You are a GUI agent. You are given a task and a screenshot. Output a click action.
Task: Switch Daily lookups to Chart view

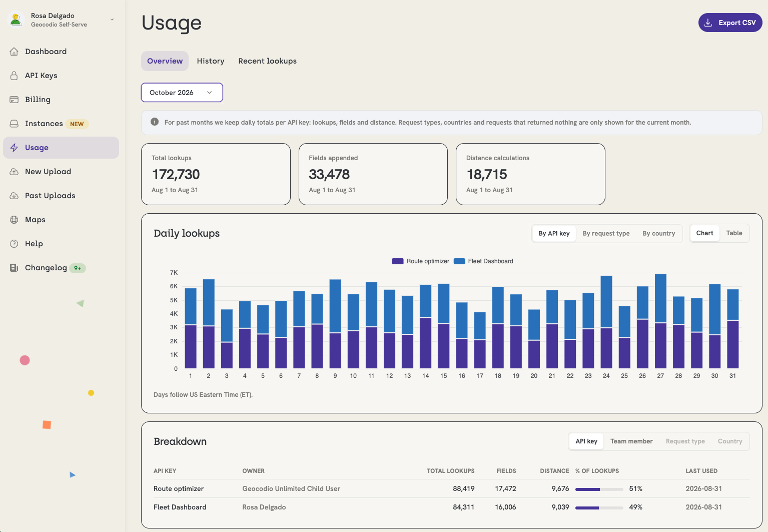coord(704,233)
